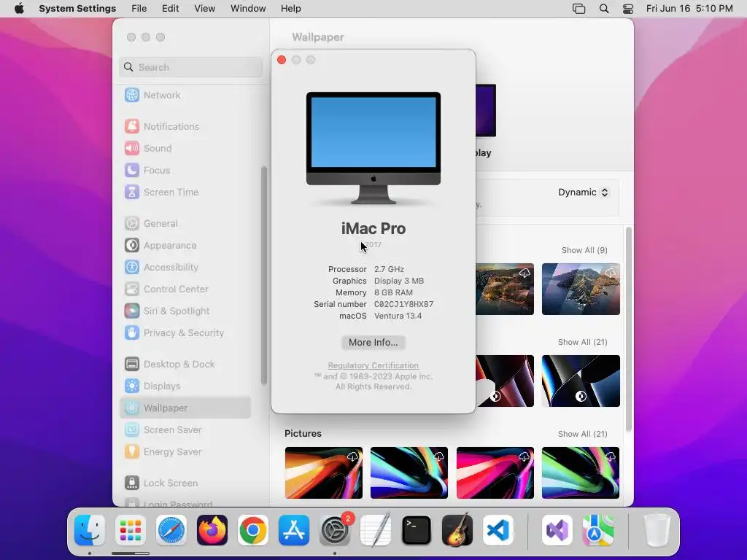Open the Apple menu

tap(19, 9)
